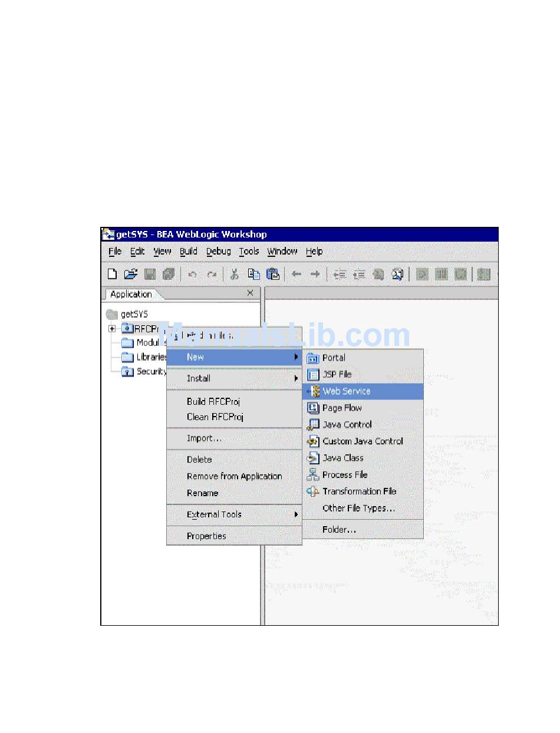Create a new Page Flow

(x=363, y=408)
